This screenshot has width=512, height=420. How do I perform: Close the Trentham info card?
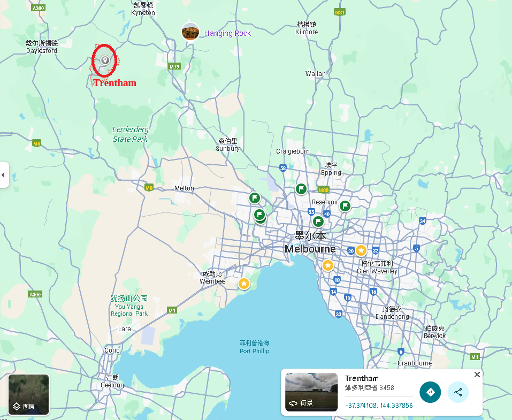477,375
